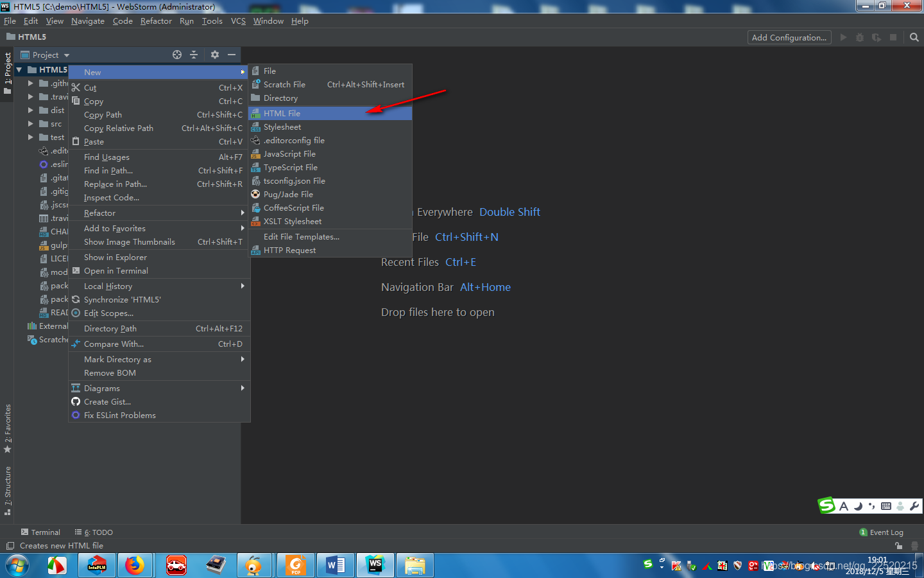Click the Add Configuration... button

pos(789,37)
